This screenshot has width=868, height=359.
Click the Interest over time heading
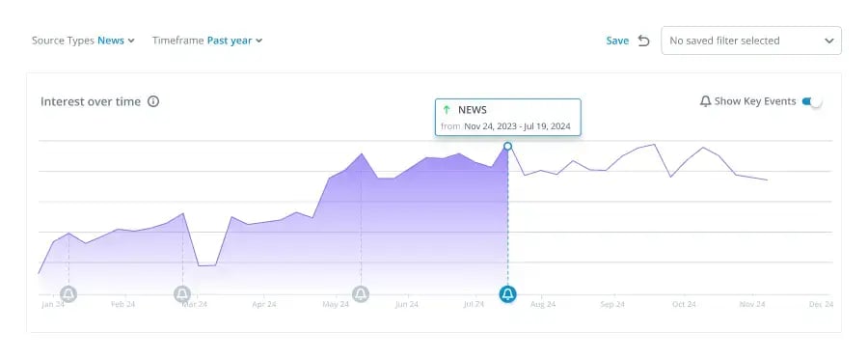91,101
